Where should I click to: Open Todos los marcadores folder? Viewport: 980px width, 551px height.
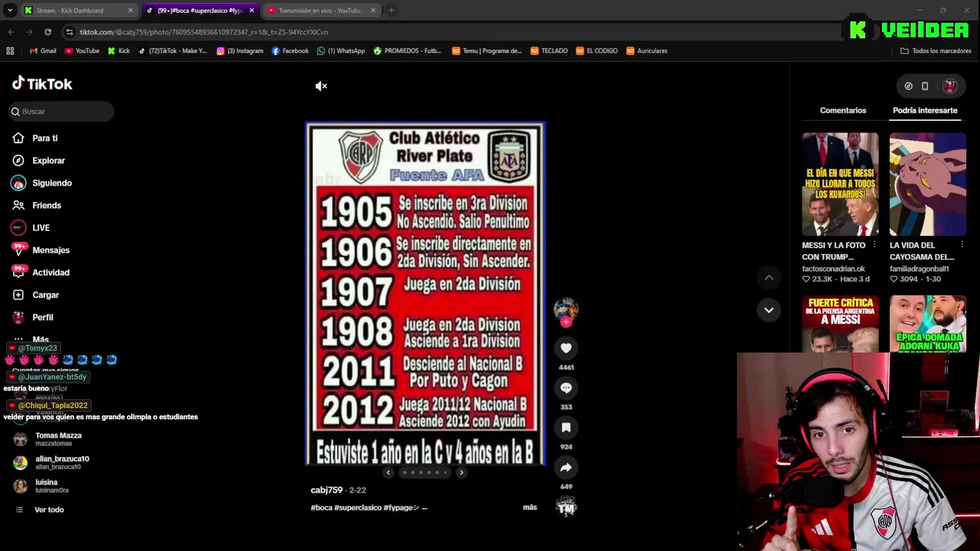936,51
